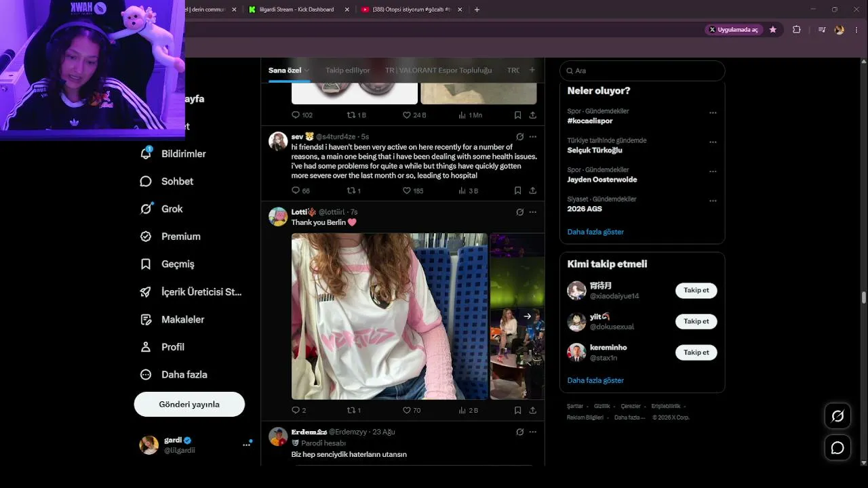Open the more menu on Erdem's tweet
The width and height of the screenshot is (868, 488).
[533, 432]
